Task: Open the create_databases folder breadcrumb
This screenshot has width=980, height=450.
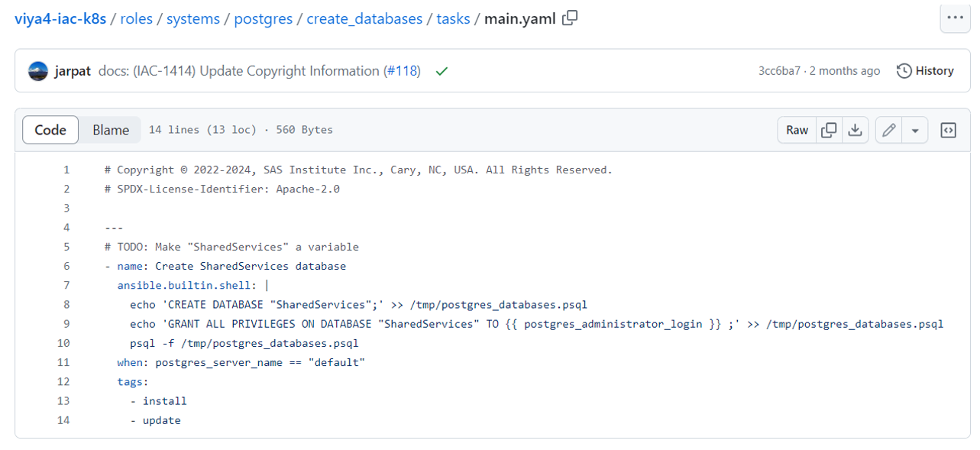Action: (364, 18)
